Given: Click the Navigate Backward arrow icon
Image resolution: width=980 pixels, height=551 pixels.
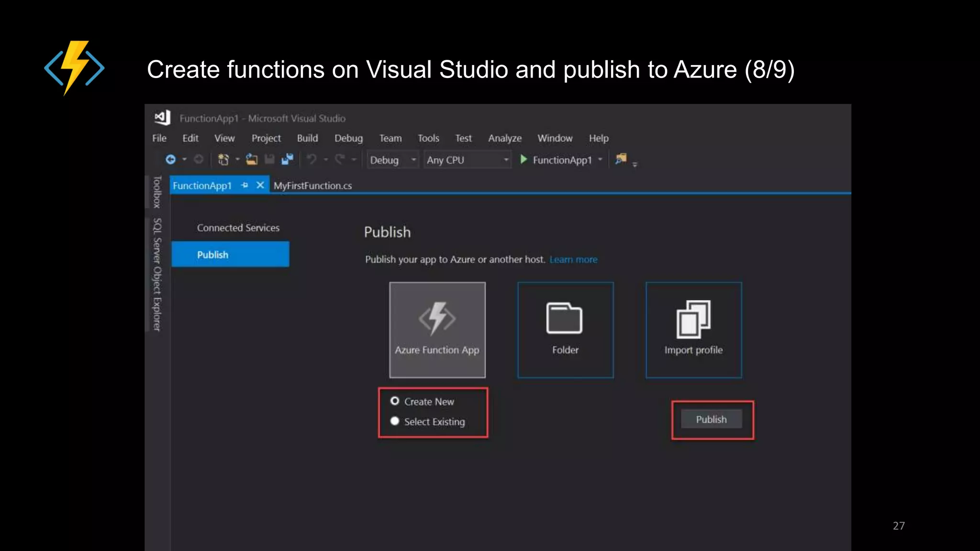Looking at the screenshot, I should coord(170,159).
